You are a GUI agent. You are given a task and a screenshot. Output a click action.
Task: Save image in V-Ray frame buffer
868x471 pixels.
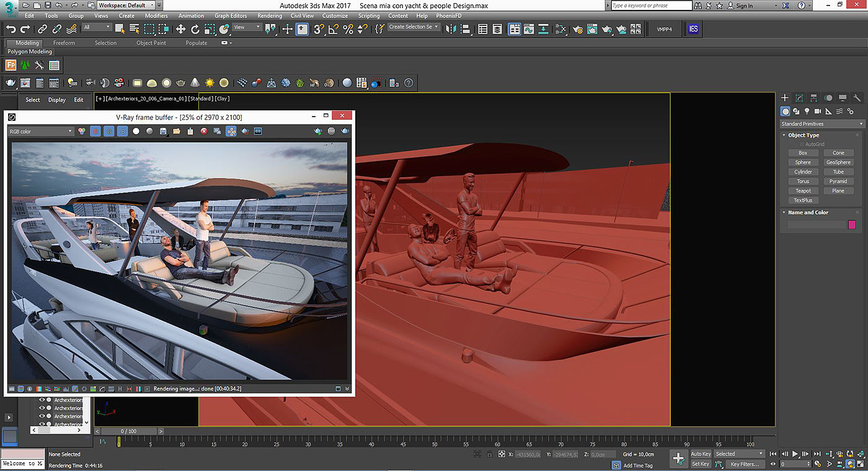(163, 131)
